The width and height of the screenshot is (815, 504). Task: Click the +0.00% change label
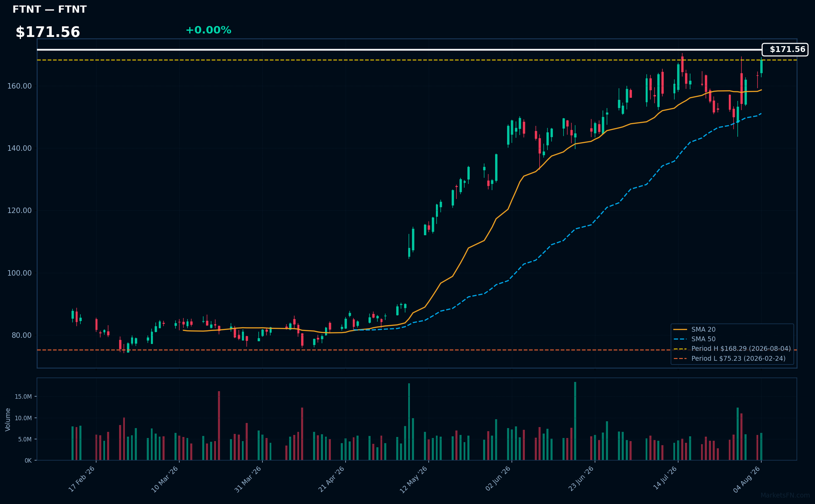click(x=208, y=30)
